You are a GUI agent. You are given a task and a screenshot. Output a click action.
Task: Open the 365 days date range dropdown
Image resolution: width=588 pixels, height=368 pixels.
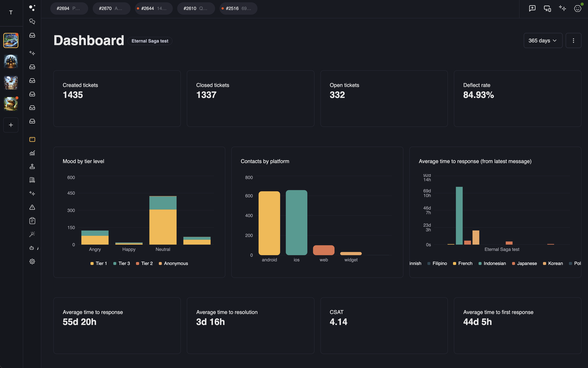542,40
